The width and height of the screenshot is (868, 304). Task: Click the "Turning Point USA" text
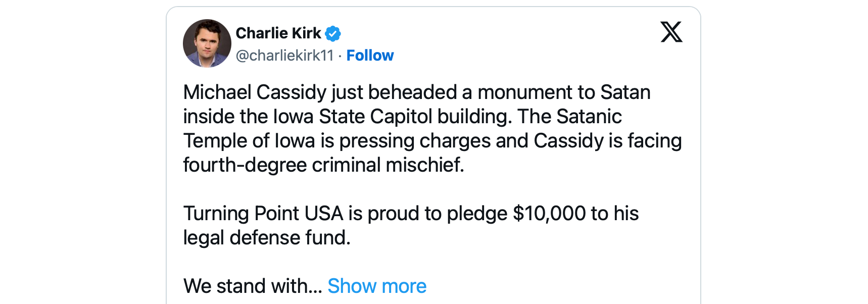(263, 214)
